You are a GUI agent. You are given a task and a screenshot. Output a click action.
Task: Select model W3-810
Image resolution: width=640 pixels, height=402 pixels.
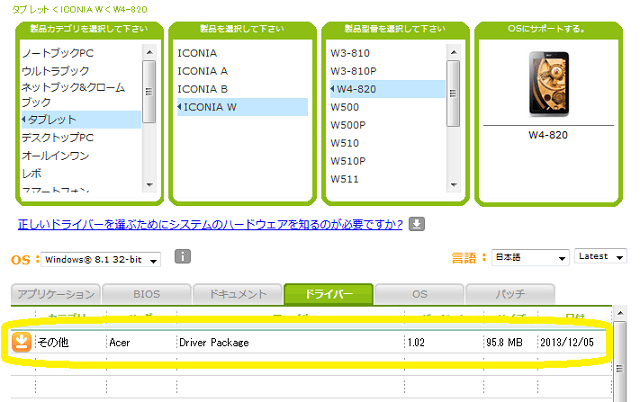tap(350, 53)
